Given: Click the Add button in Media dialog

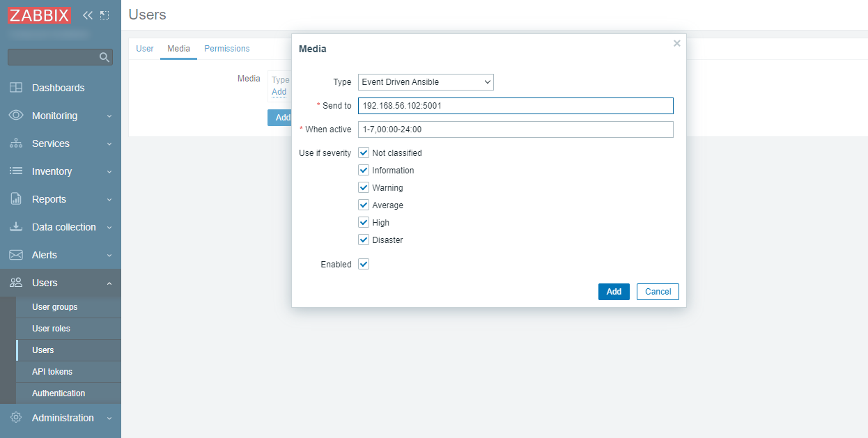Looking at the screenshot, I should [x=613, y=292].
